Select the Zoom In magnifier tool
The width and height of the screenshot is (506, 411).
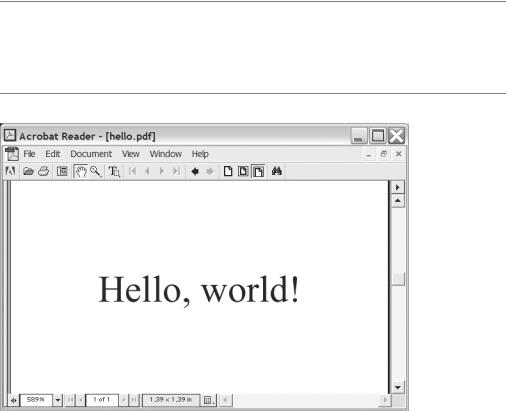tap(96, 171)
